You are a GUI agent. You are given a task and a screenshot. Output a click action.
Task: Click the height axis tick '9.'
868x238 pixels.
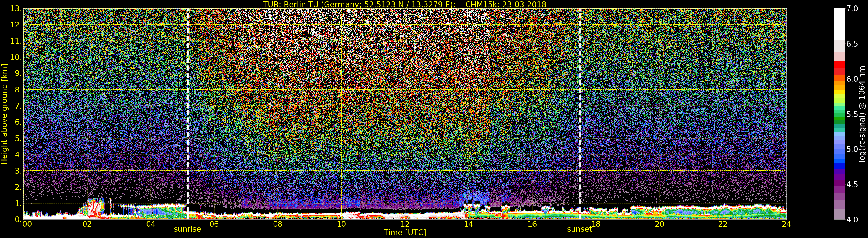click(18, 73)
